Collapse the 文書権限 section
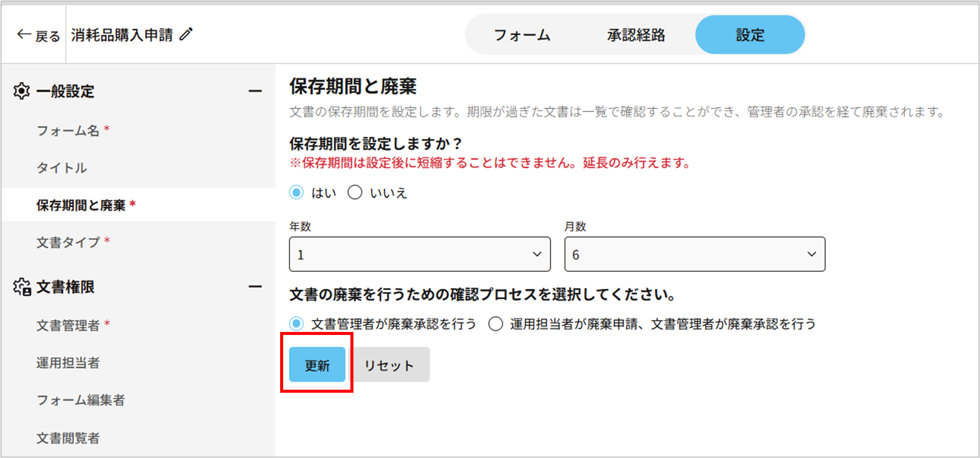980x458 pixels. click(x=255, y=287)
